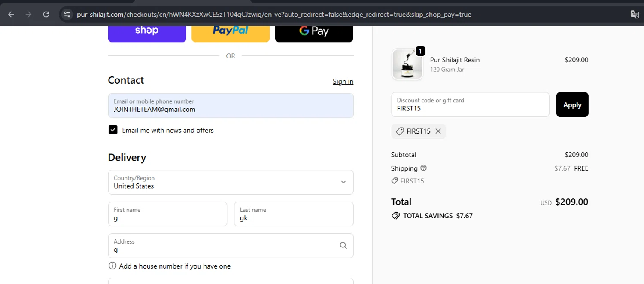Click the quantity badge on product image
Viewport: 644px width, 284px height.
click(420, 51)
